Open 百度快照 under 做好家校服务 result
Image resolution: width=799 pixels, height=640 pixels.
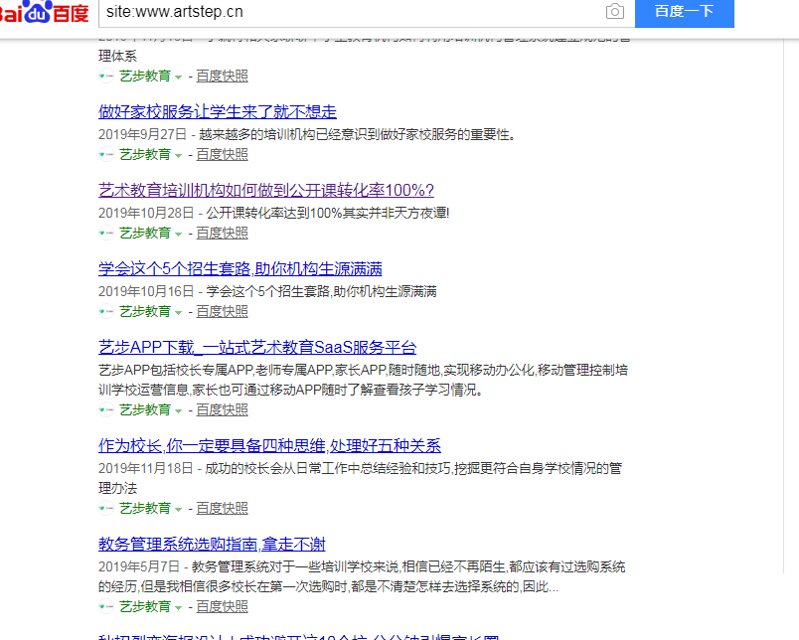tap(222, 154)
